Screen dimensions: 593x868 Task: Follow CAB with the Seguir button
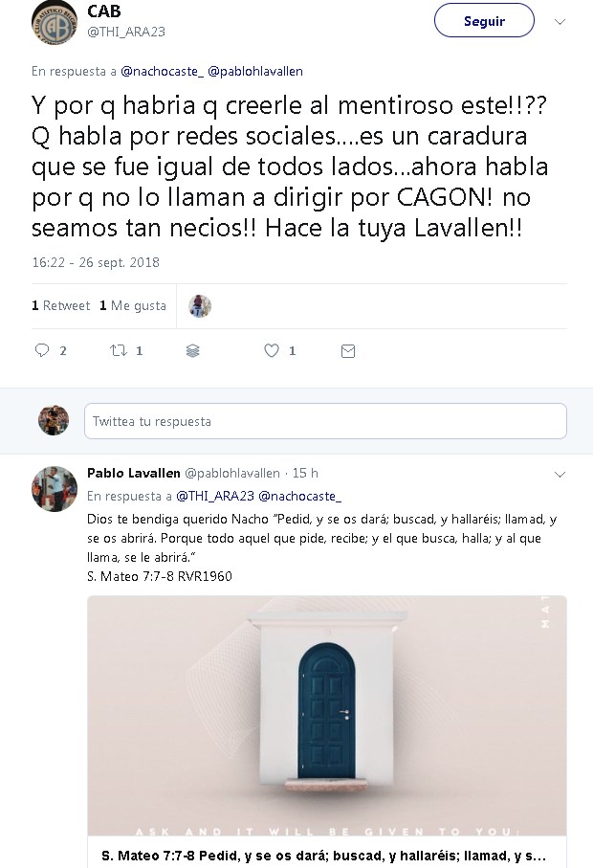pos(484,20)
